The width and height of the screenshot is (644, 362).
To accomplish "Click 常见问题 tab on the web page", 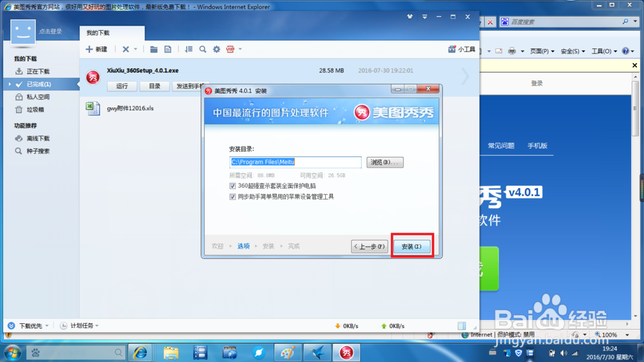I will 501,146.
